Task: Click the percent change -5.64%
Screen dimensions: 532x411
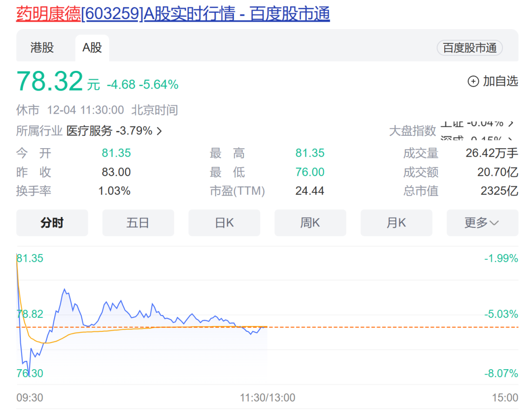Action: click(x=159, y=85)
